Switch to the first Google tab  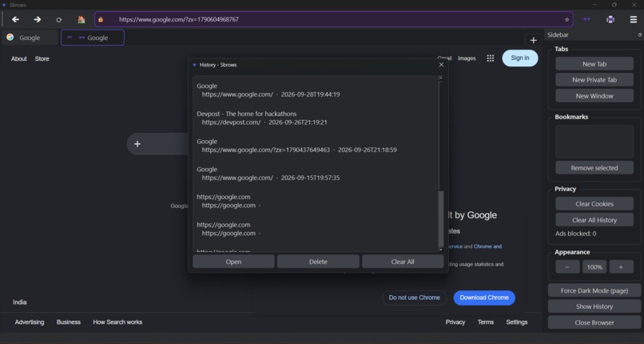coord(30,38)
